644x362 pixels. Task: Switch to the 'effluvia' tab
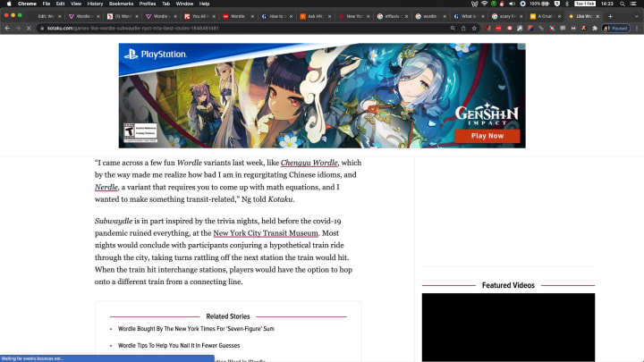[x=391, y=16]
